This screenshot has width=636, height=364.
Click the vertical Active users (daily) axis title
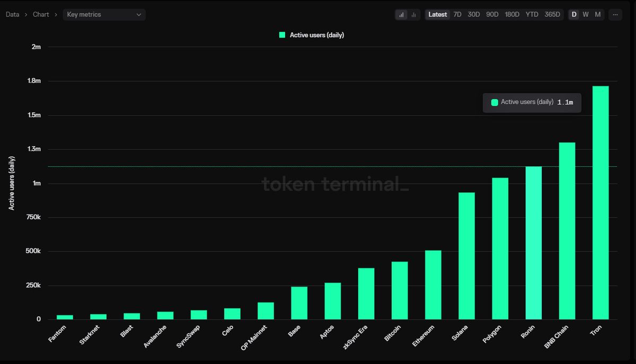[x=12, y=183]
